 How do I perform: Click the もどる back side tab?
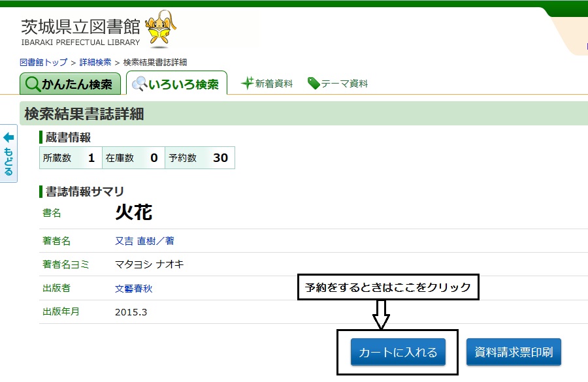coord(8,153)
